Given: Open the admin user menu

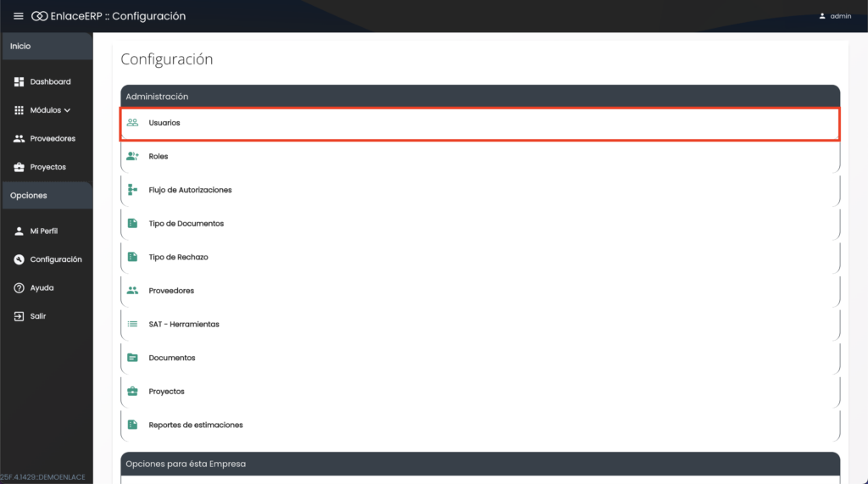Looking at the screenshot, I should click(835, 16).
